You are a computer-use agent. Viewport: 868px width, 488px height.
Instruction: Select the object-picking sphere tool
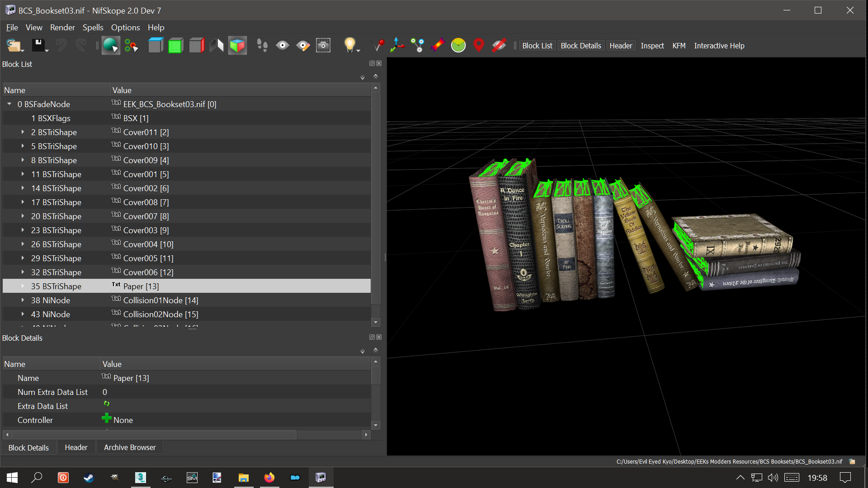pos(110,46)
